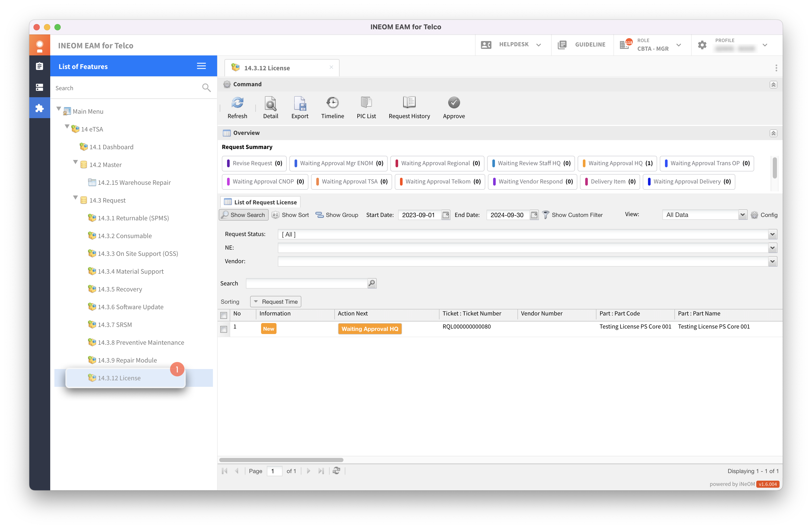The image size is (812, 529).
Task: Click the hamburger menu in List of Features
Action: [201, 66]
